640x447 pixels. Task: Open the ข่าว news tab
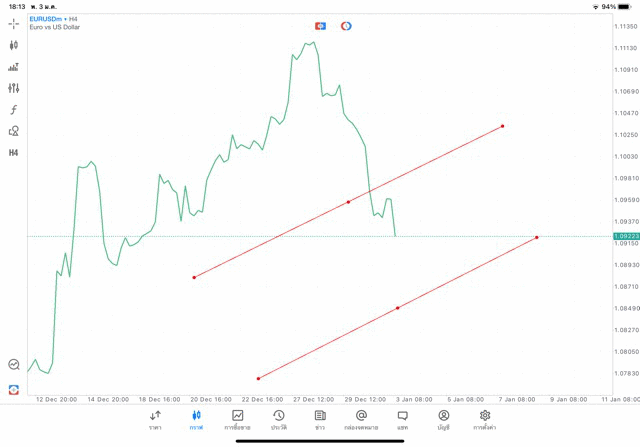click(320, 420)
